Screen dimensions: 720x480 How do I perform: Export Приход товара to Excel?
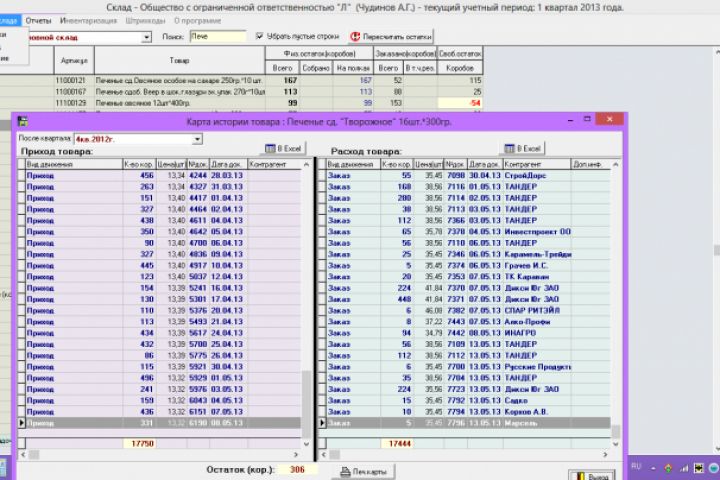pyautogui.click(x=284, y=148)
